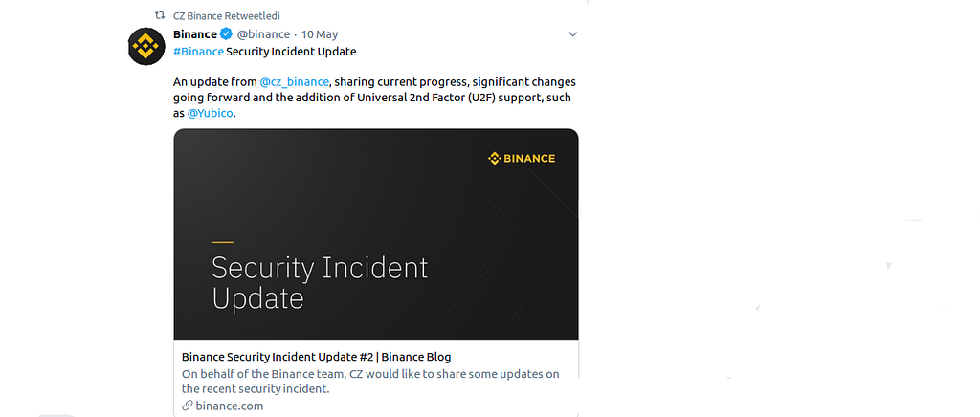Click the Binance logo in card image
The width and height of the screenshot is (980, 417).
coord(522,159)
